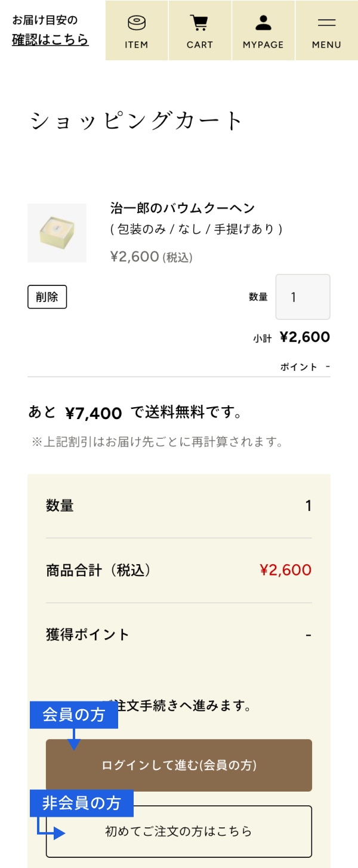Viewport: 358px width, 868px height.
Task: Click the red 商品合計 ¥2,600 total
Action: click(285, 570)
